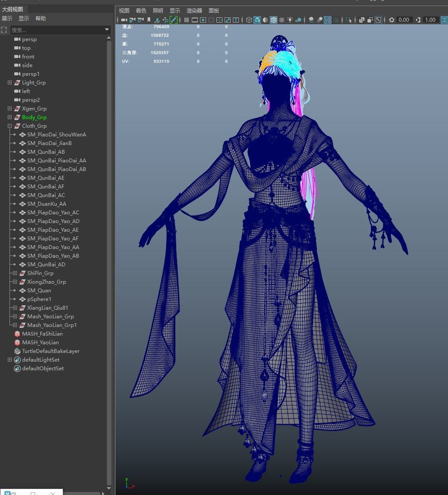Screen dimensions: 448x495
Task: Click the camera Bookmarks icon
Action: point(149,20)
